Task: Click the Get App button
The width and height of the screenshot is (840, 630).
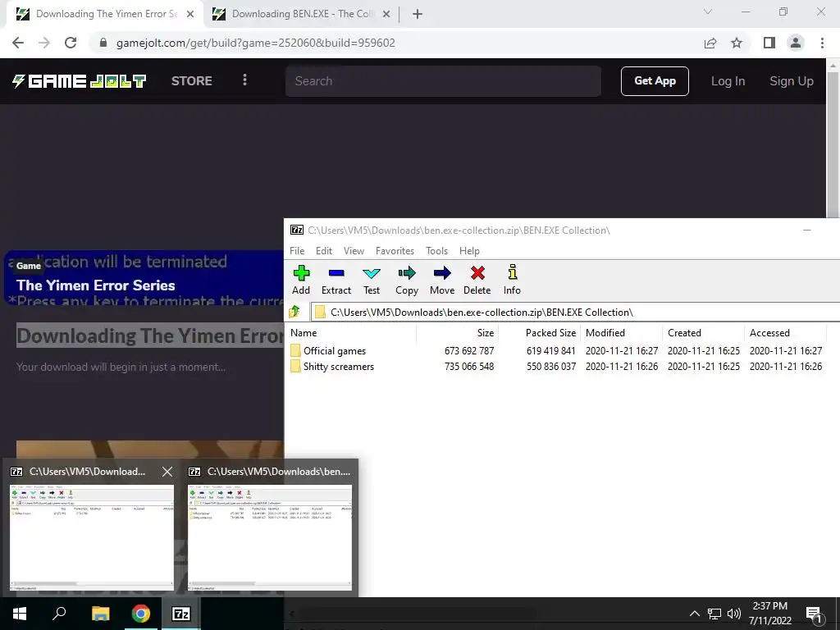Action: 655,81
